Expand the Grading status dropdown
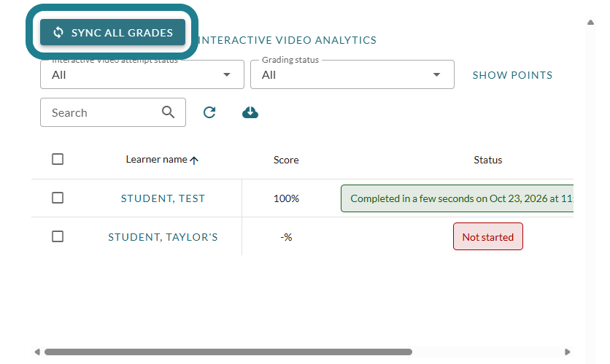 click(352, 74)
